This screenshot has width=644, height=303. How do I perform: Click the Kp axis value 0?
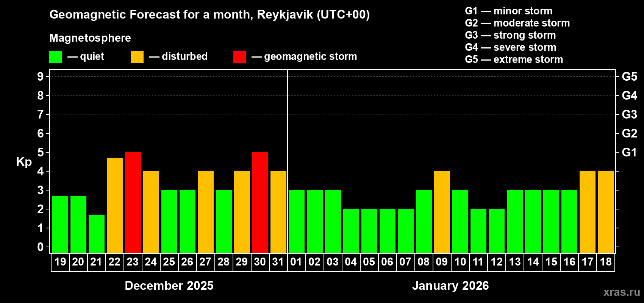click(41, 247)
